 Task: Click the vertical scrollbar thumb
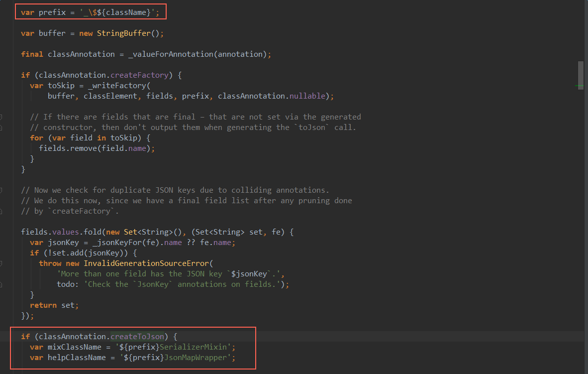tap(580, 74)
